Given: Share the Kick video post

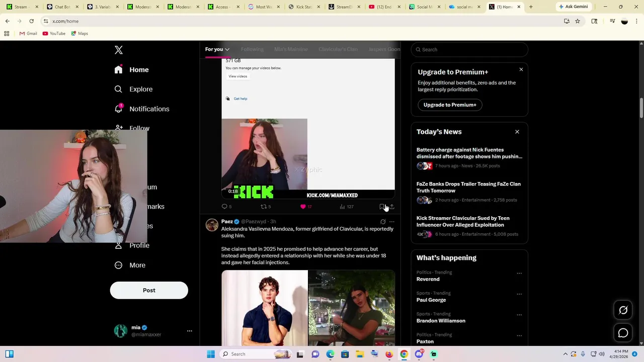Looking at the screenshot, I should tap(392, 207).
